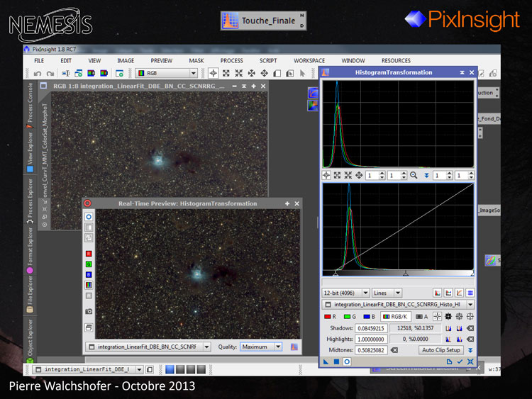Toggle the grid display icon in HistogramTransformation
The width and height of the screenshot is (532, 399).
coord(470,293)
